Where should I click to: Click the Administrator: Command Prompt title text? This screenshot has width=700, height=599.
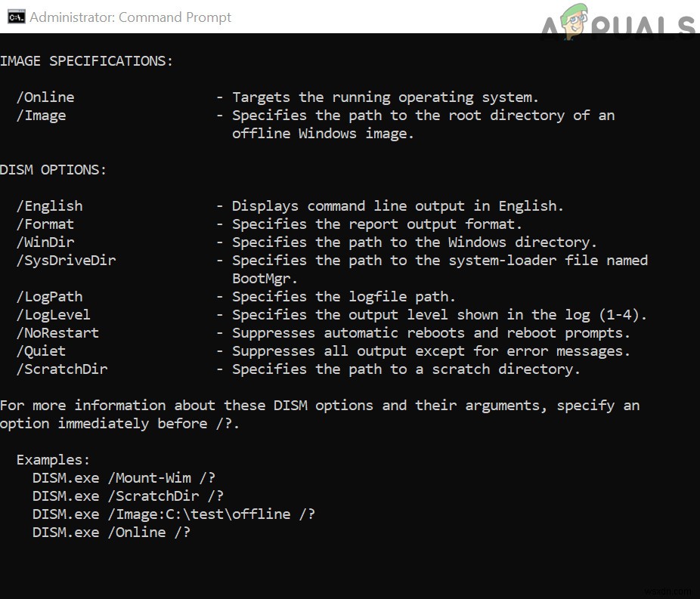(130, 17)
